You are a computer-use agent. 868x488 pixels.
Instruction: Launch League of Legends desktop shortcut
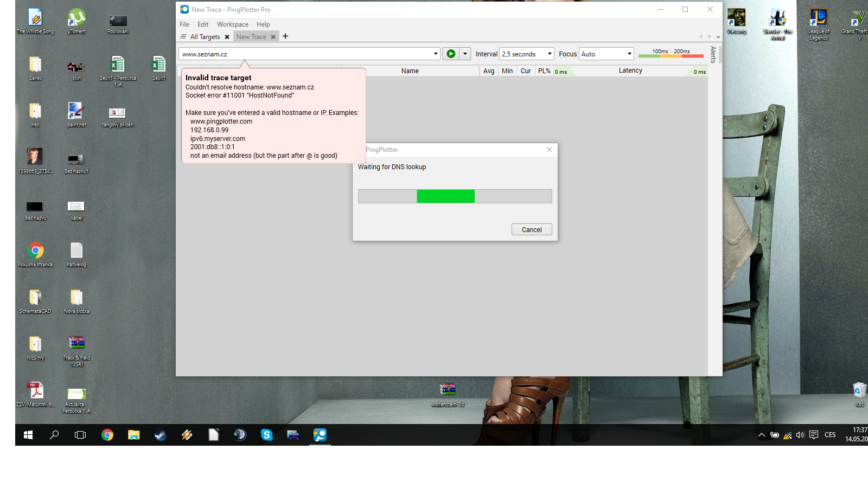[x=819, y=24]
